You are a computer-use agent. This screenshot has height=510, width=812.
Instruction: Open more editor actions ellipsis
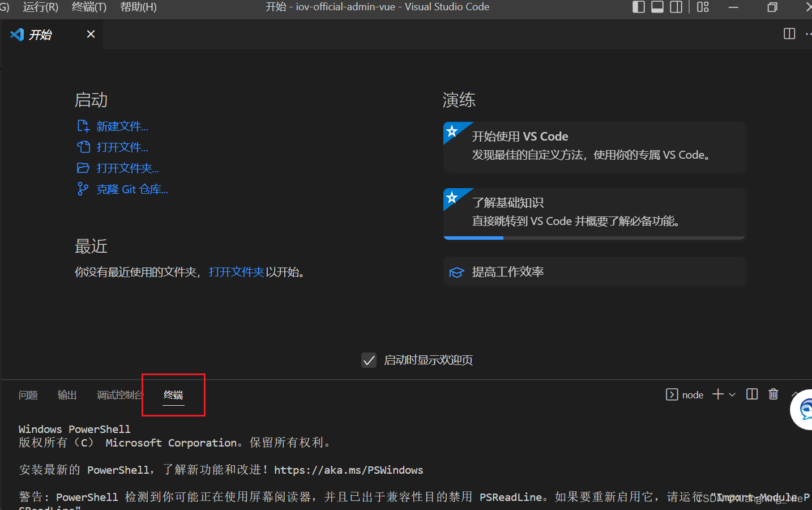point(809,34)
